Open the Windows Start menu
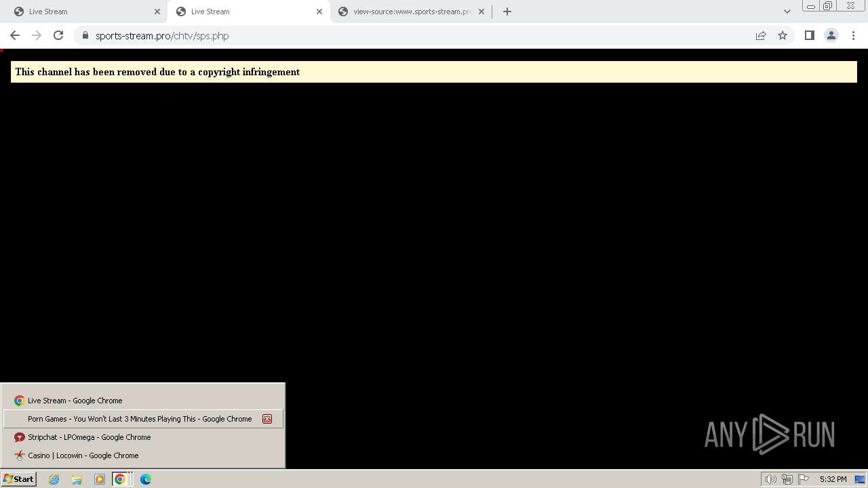868x488 pixels. coord(18,479)
